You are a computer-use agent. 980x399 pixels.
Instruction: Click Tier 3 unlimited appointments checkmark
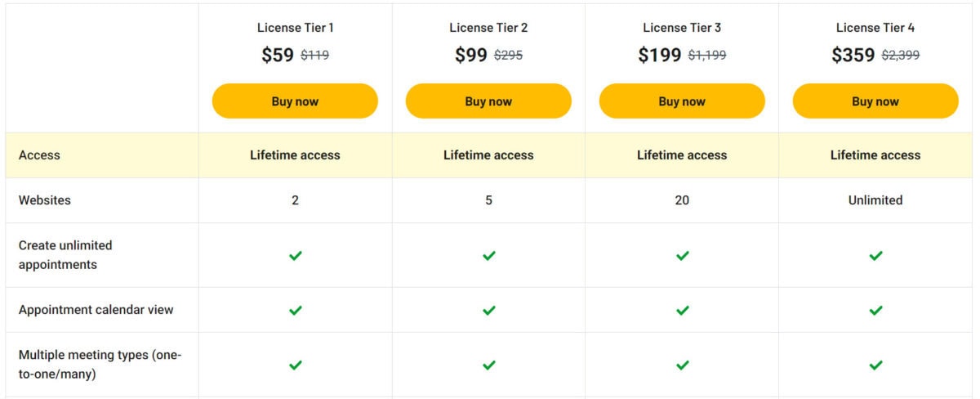[x=682, y=255]
